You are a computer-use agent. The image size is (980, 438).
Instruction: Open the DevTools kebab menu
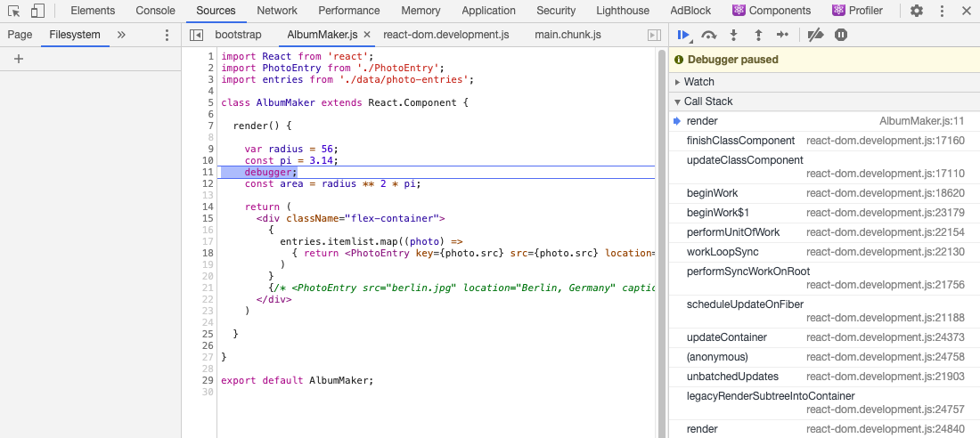tap(943, 11)
